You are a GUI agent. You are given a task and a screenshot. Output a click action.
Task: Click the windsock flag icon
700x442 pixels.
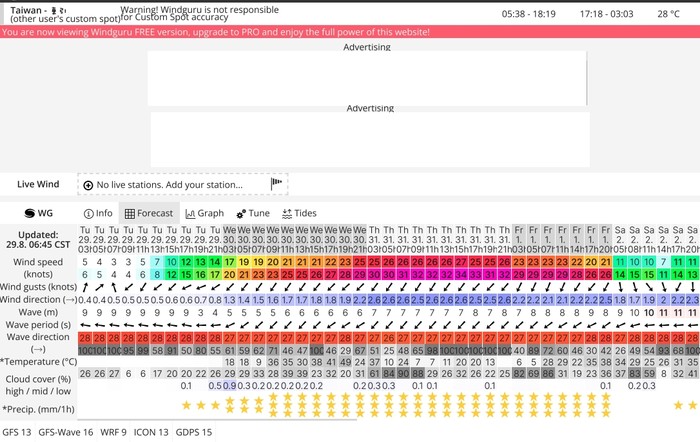(x=276, y=183)
